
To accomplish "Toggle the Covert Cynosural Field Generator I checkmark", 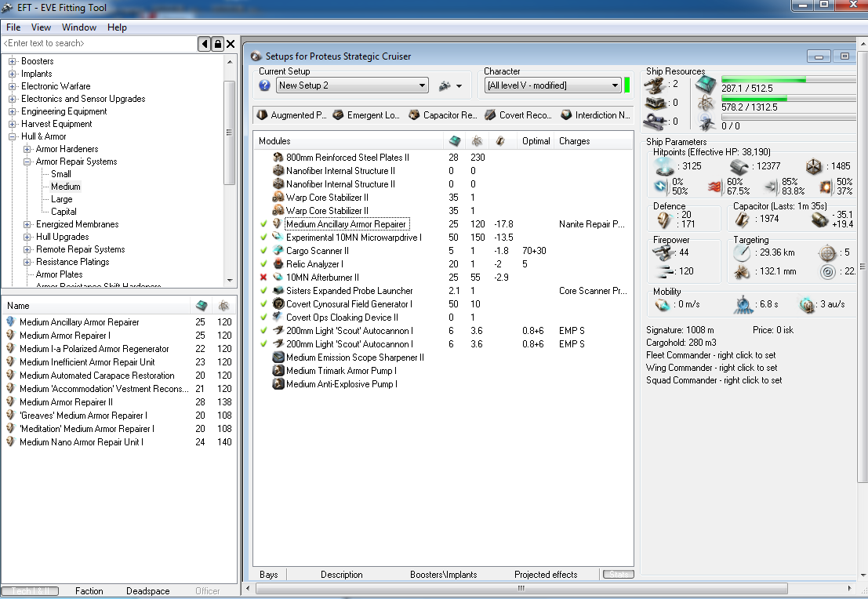I will (x=263, y=303).
